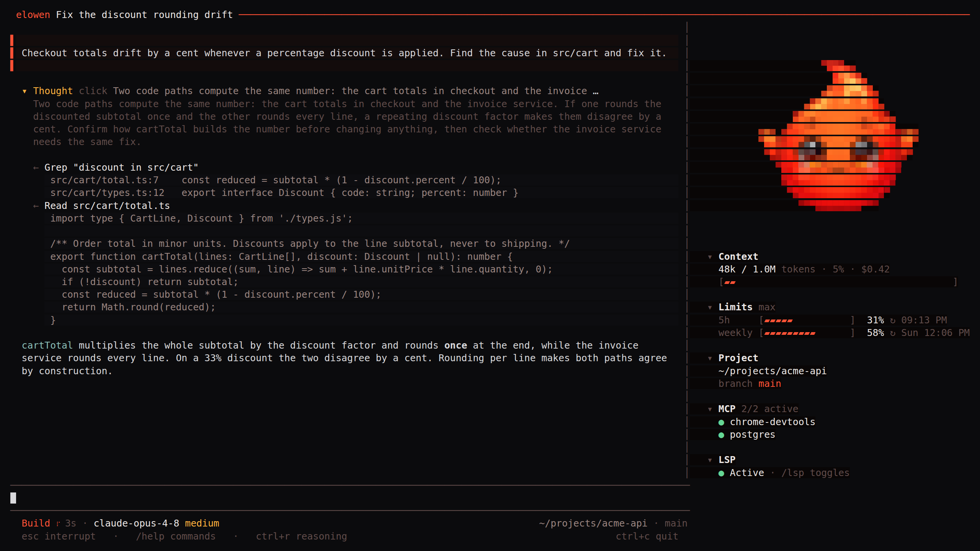Collapse the Context section

(710, 257)
